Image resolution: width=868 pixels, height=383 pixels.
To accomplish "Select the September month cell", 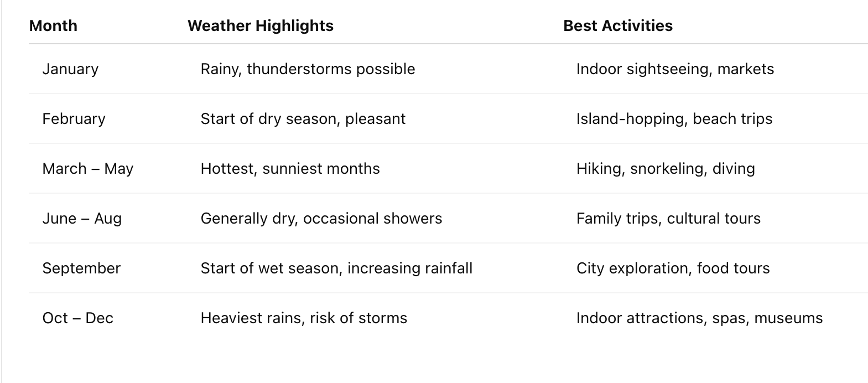I will 81,268.
